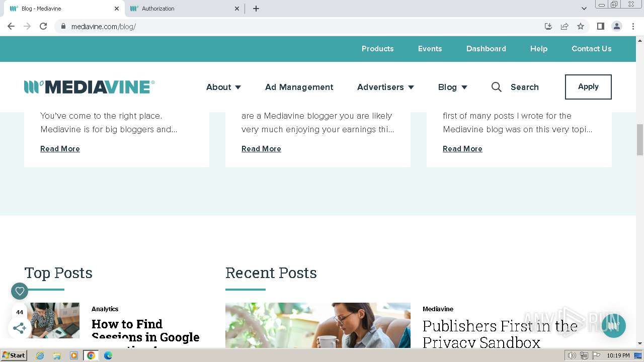644x362 pixels.
Task: Open the Windows Start menu
Action: click(x=14, y=355)
